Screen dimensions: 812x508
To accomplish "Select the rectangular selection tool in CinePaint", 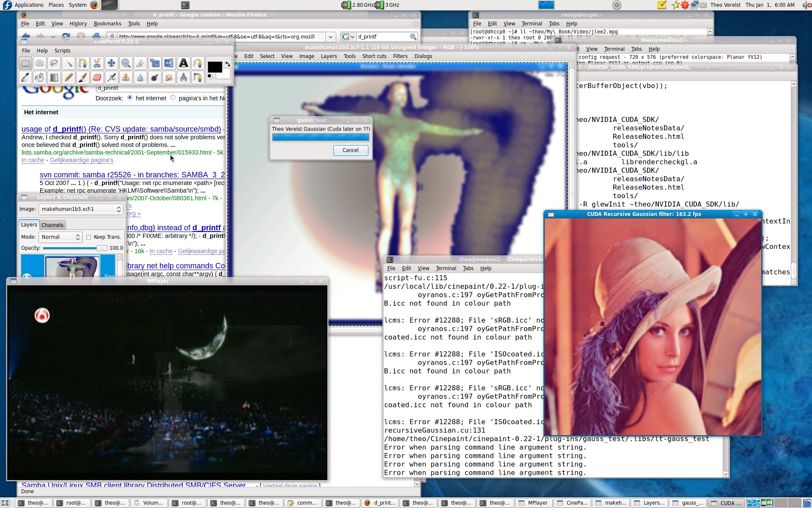I will pos(25,63).
